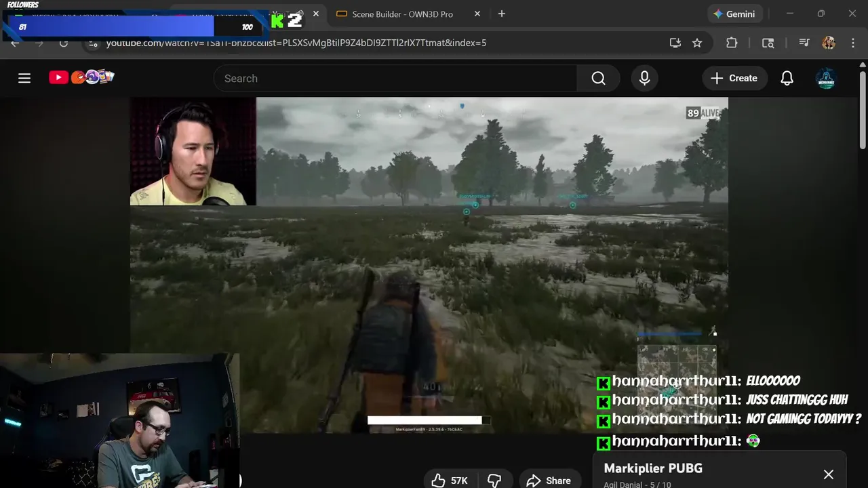Minimize the Chrome window
Viewport: 868px width, 488px height.
(789, 14)
